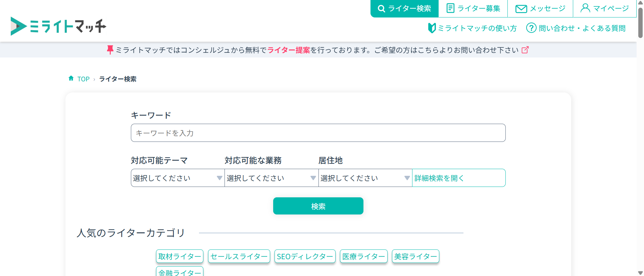Click the question mark icon for 問い合わせ

[531, 28]
